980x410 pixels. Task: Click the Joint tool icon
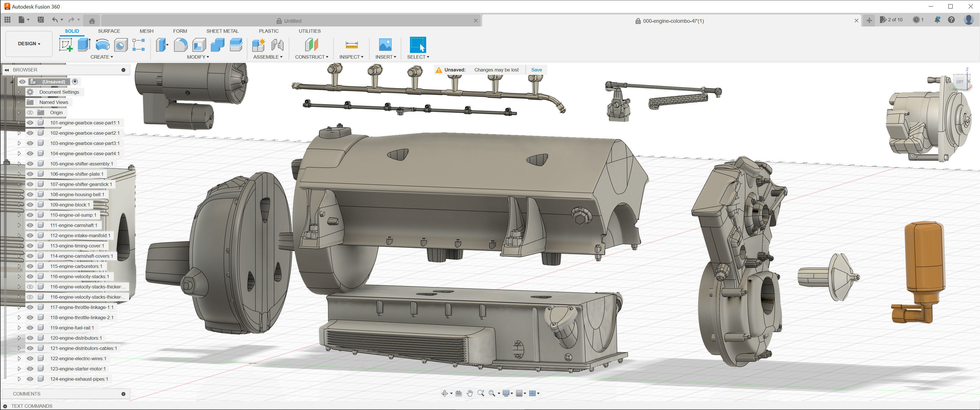tap(277, 45)
